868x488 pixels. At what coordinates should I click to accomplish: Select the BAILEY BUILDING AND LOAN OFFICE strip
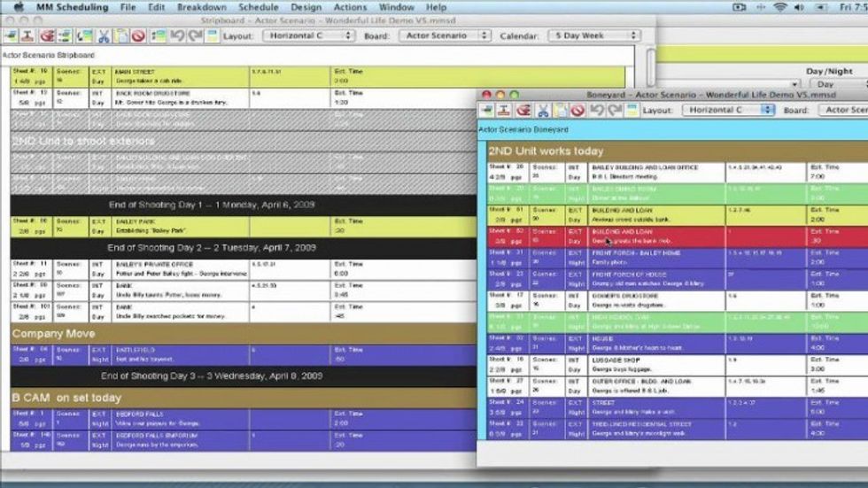click(x=677, y=172)
